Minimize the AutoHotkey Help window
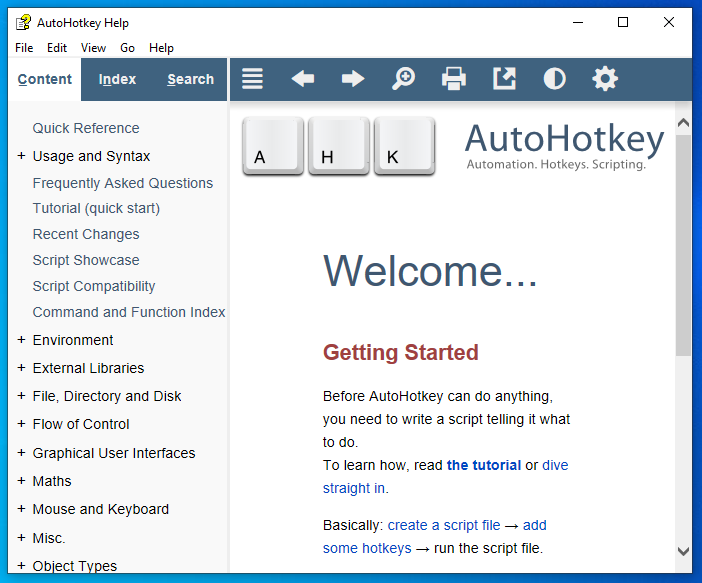Image resolution: width=702 pixels, height=583 pixels. click(x=578, y=22)
